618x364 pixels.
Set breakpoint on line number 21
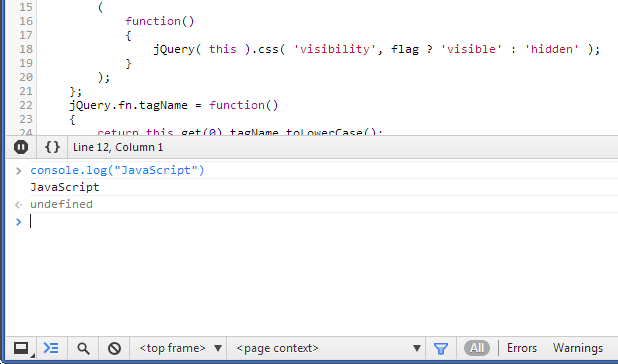tap(26, 91)
